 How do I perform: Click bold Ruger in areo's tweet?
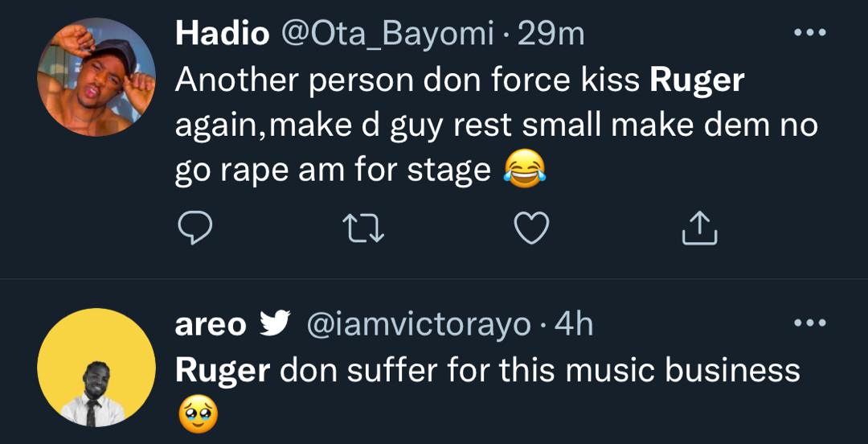pos(223,370)
